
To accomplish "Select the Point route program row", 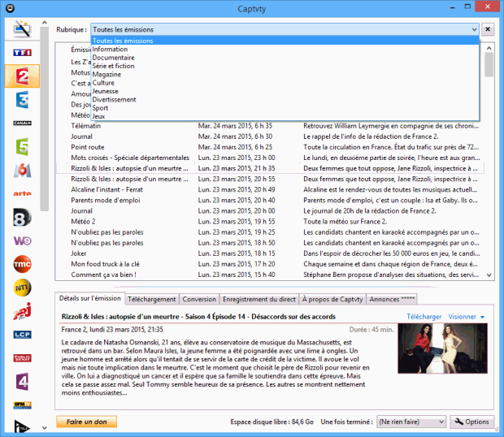I will coord(270,147).
